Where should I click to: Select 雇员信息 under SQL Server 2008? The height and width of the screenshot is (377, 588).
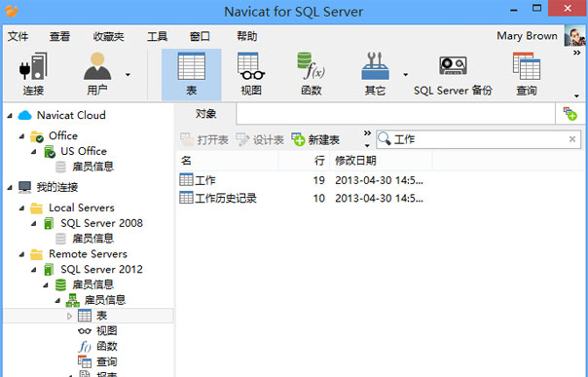[x=85, y=239]
